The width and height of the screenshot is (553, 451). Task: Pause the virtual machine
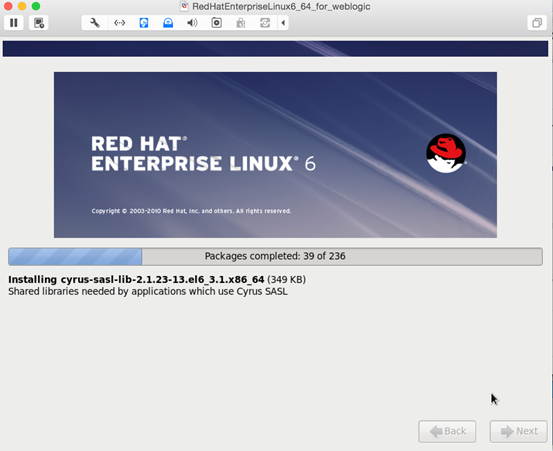(x=14, y=23)
